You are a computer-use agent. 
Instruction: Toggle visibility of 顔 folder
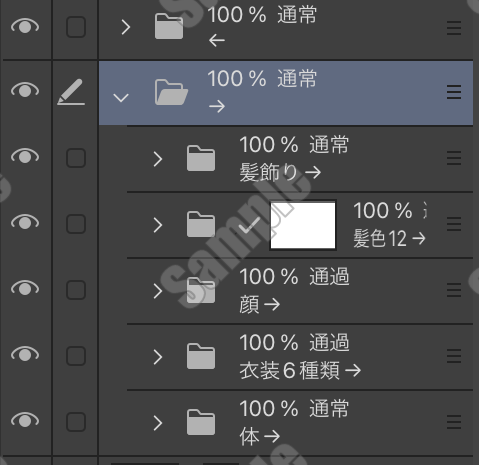25,288
